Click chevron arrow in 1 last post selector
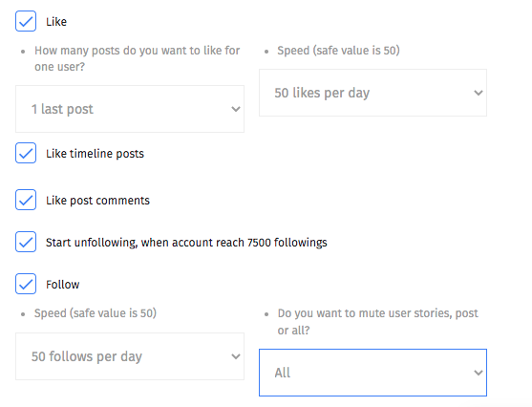Screen dimensions: 532x407 (236, 109)
